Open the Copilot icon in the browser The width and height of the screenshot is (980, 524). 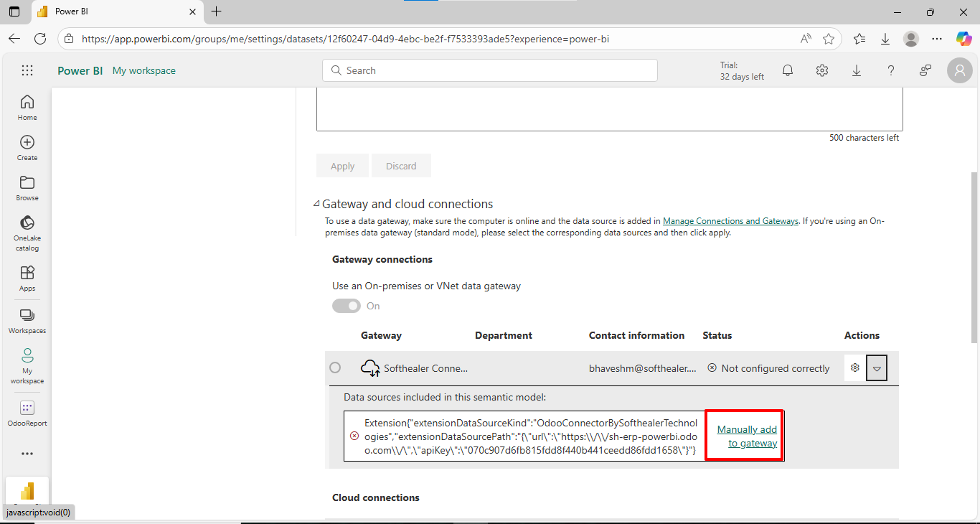tap(963, 39)
